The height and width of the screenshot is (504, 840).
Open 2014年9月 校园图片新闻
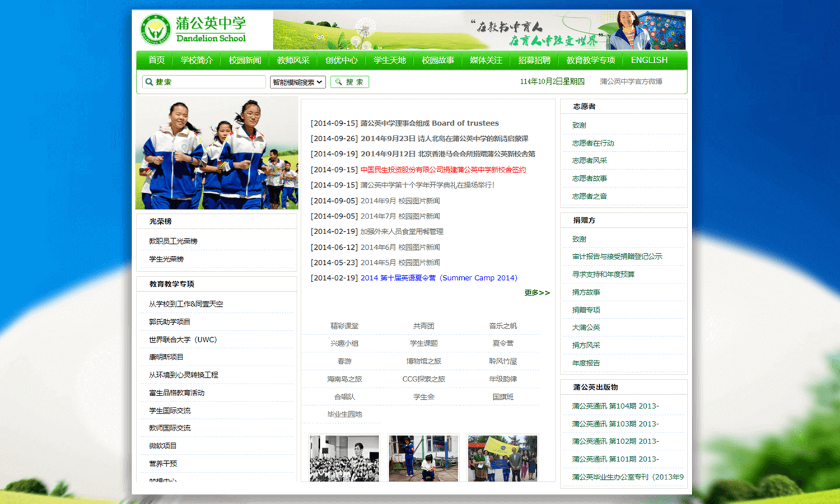[x=400, y=200]
